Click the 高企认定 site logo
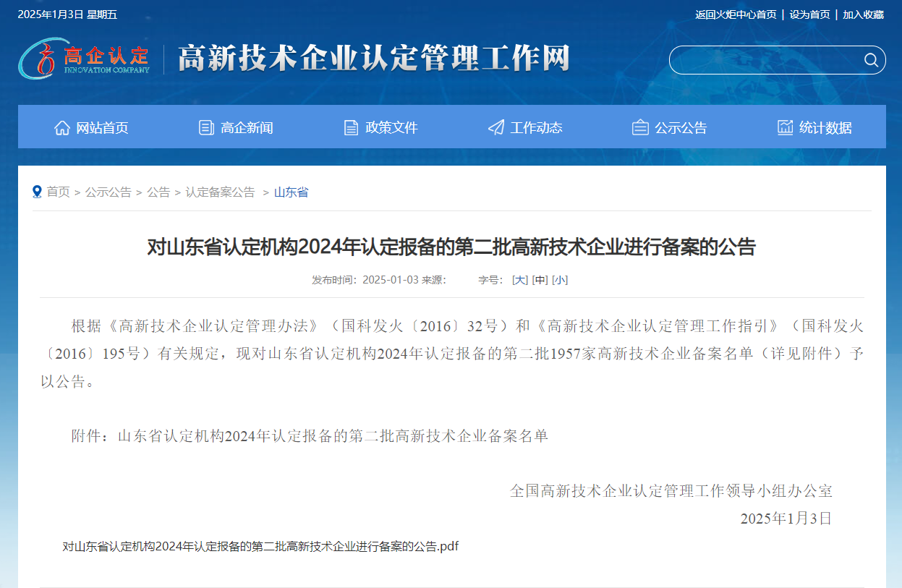 click(x=85, y=59)
